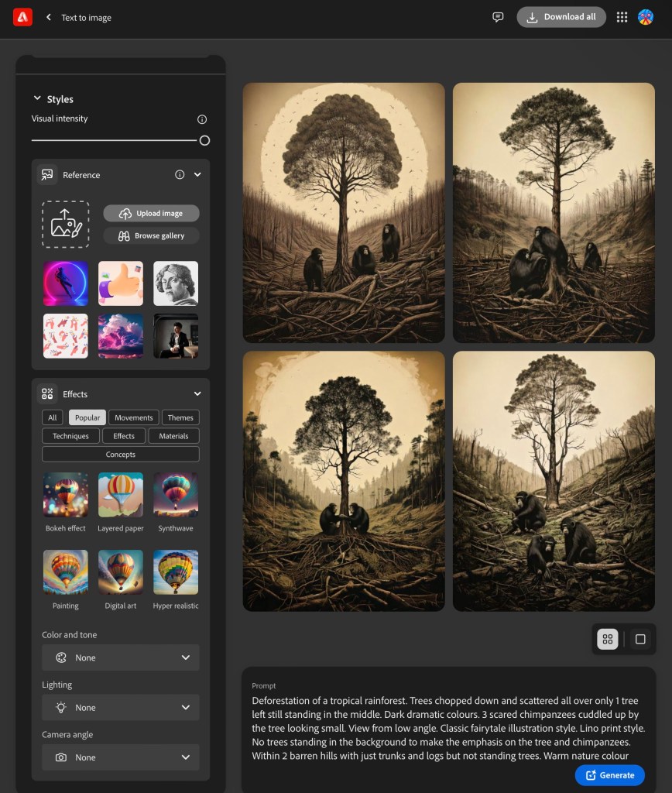Click the Adobe logo home icon
Viewport: 672px width, 793px height.
coord(22,17)
